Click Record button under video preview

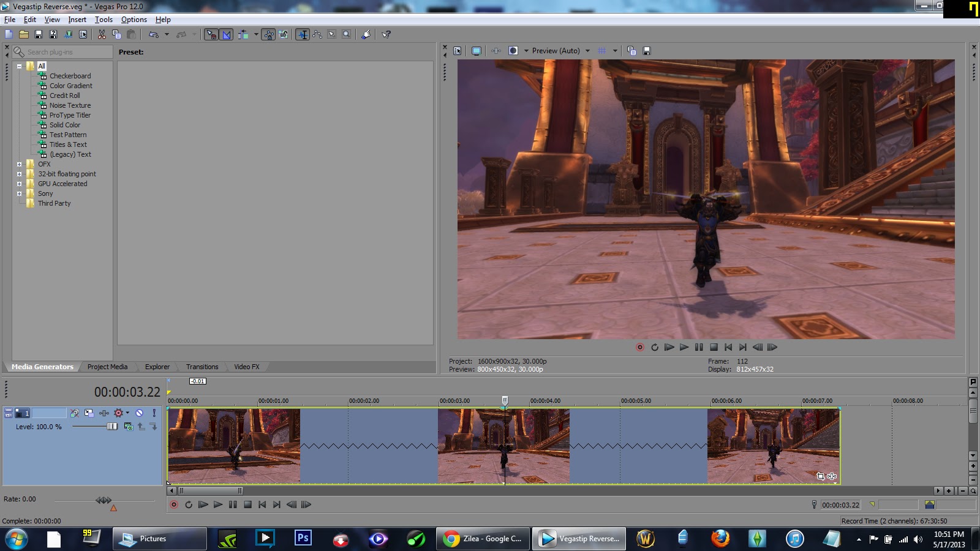(x=640, y=347)
